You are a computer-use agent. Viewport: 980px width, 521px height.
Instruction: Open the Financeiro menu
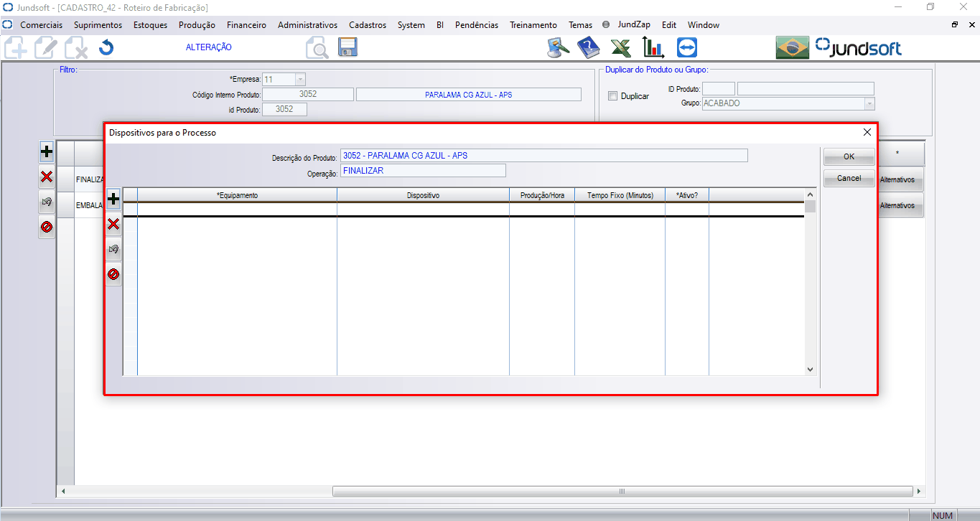click(246, 24)
